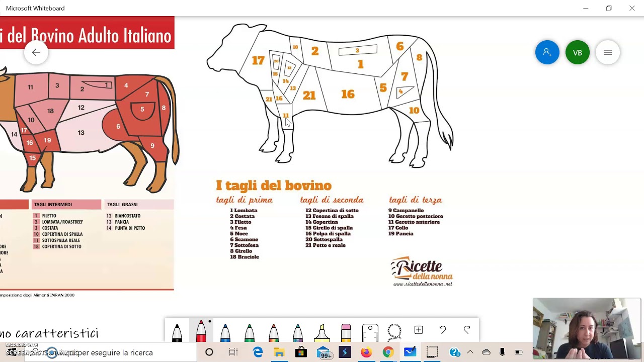The height and width of the screenshot is (362, 644).
Task: Select the eraser tool
Action: [346, 332]
